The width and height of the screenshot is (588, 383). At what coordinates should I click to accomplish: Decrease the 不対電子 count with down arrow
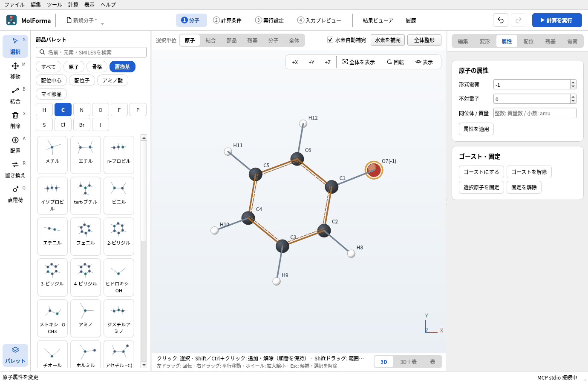click(573, 101)
